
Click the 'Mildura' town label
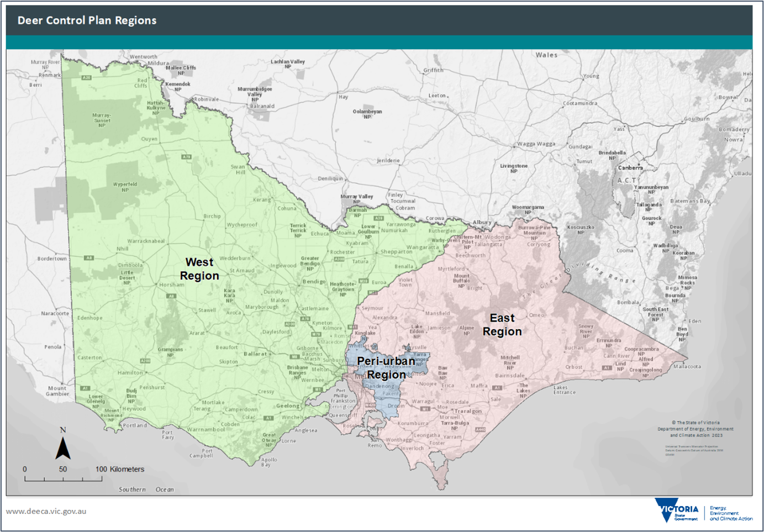(158, 63)
